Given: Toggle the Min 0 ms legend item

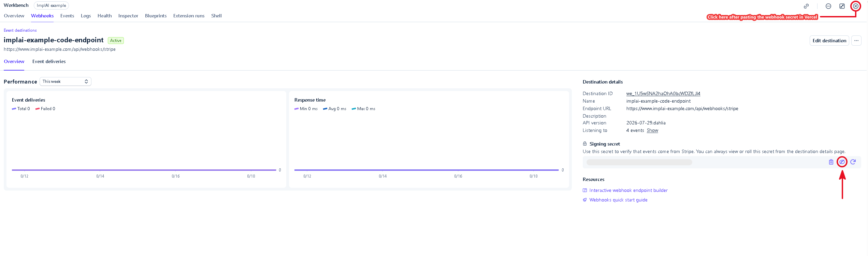Looking at the screenshot, I should pos(306,109).
